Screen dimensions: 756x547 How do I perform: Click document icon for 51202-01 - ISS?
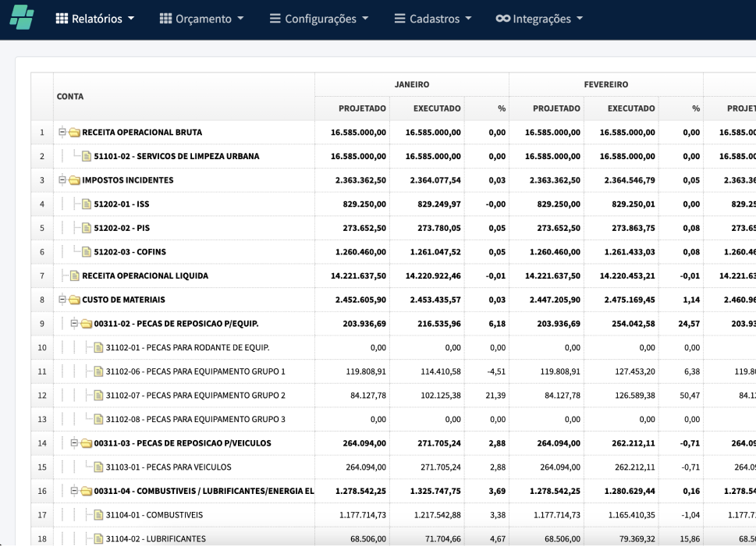click(87, 204)
